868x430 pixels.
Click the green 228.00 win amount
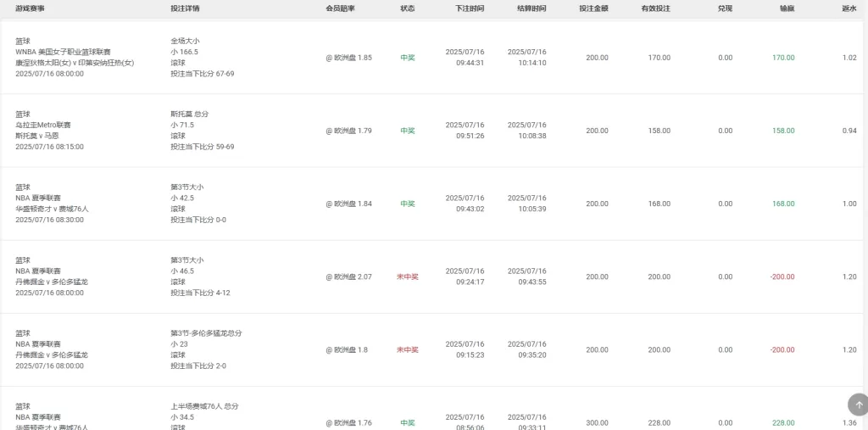[783, 423]
